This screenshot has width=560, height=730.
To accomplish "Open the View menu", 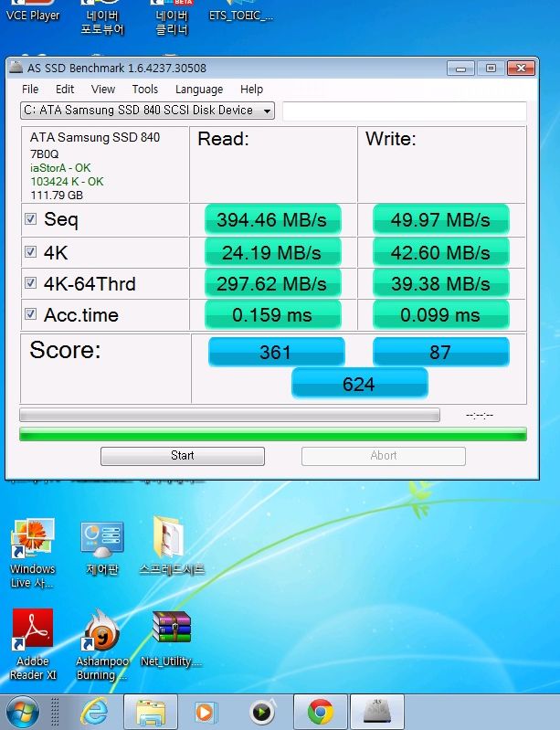I will pos(103,89).
